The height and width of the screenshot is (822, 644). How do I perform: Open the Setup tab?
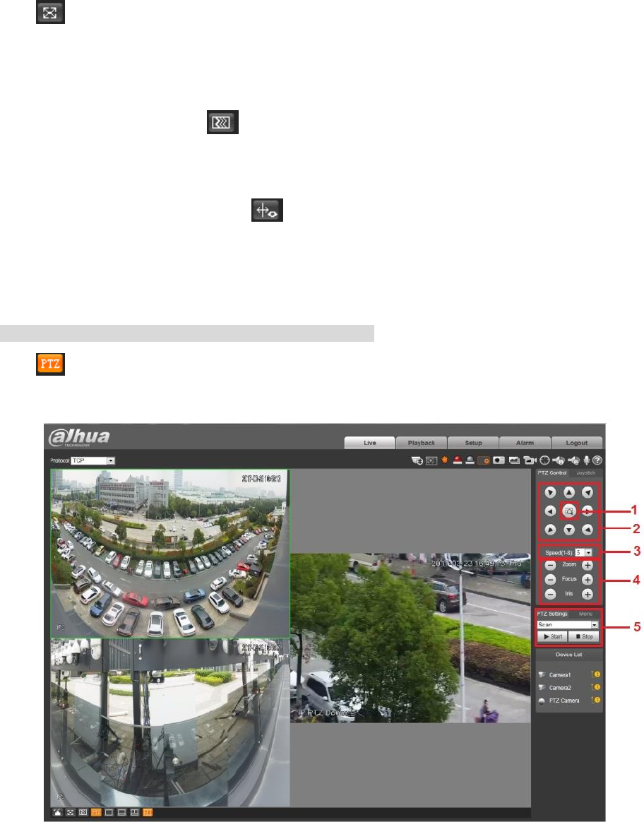coord(473,443)
